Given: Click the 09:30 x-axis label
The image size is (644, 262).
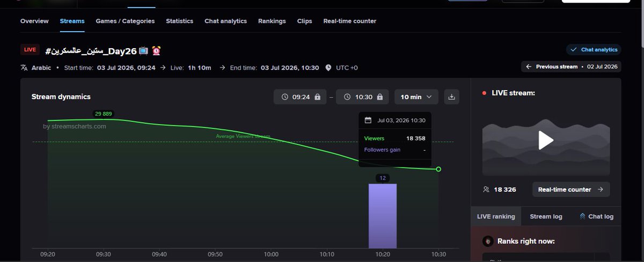Looking at the screenshot, I should [x=104, y=254].
